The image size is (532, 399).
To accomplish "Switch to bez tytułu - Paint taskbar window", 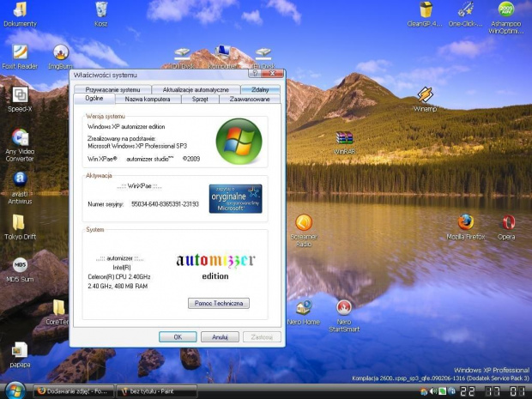I will click(156, 391).
